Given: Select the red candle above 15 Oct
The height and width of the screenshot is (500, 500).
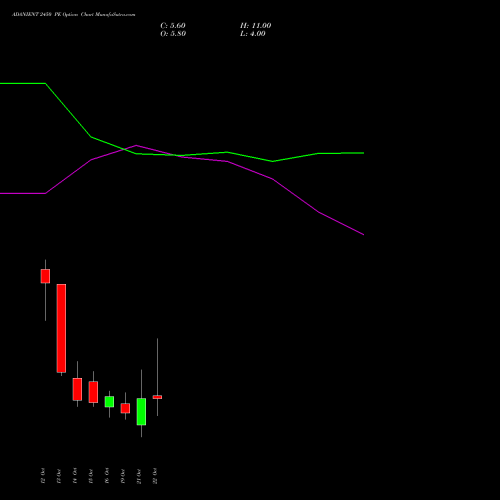Looking at the screenshot, I should pos(93,392).
